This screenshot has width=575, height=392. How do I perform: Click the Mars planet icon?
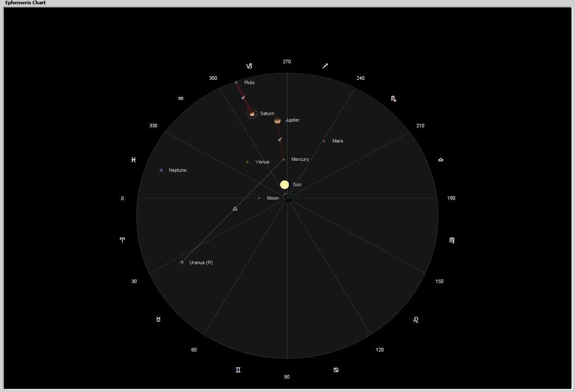tap(324, 141)
